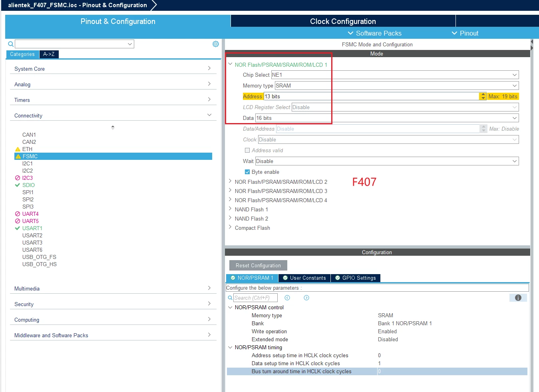This screenshot has height=392, width=539.
Task: Collapse NOR/PSRAM timing parameter group
Action: 230,347
